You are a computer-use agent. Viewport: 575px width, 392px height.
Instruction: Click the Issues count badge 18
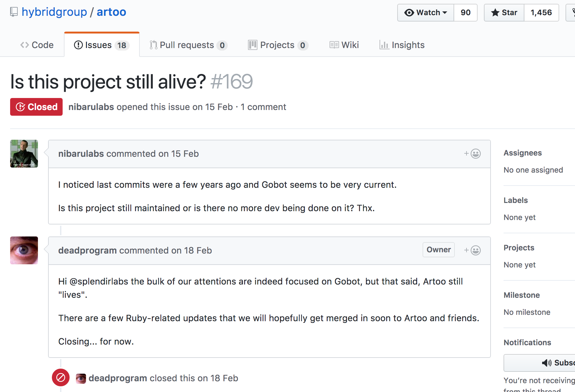coord(122,46)
